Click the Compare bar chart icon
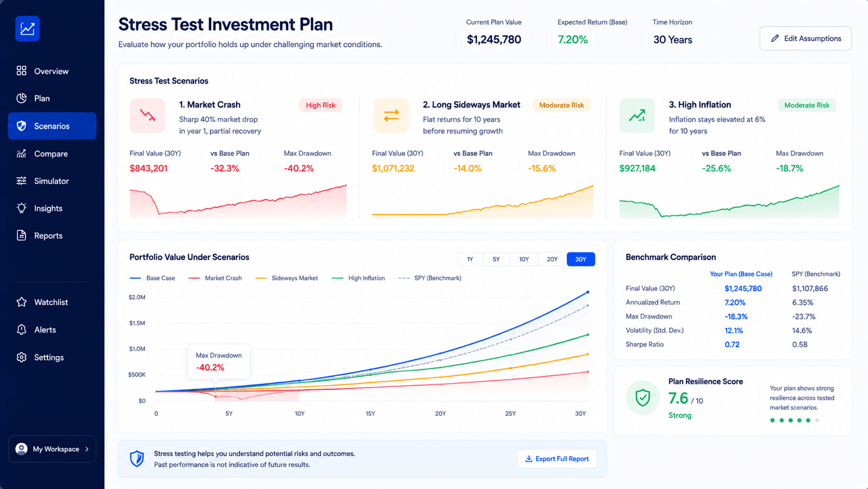Viewport: 868px width, 489px height. coord(21,153)
